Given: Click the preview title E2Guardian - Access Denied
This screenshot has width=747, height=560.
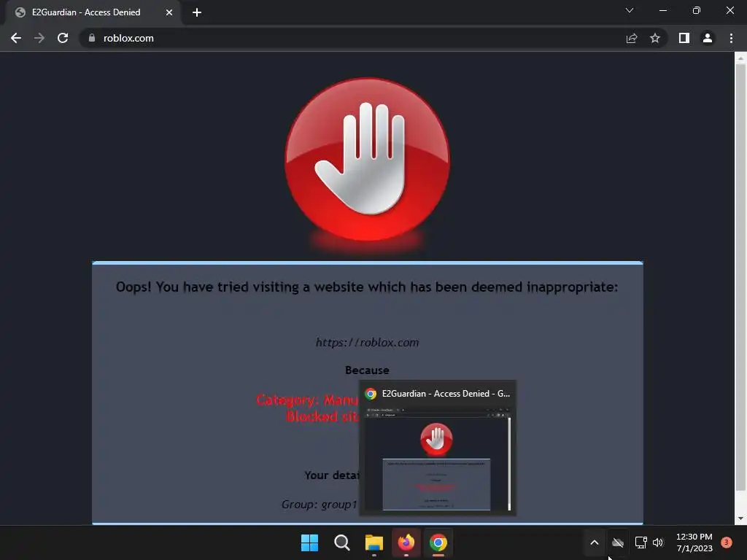Looking at the screenshot, I should pyautogui.click(x=446, y=393).
